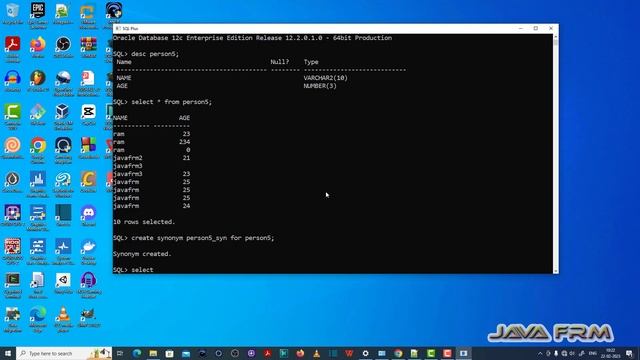Click SQL Plus scrollbar up arrow
Viewport: 640px width, 360px height.
click(556, 37)
